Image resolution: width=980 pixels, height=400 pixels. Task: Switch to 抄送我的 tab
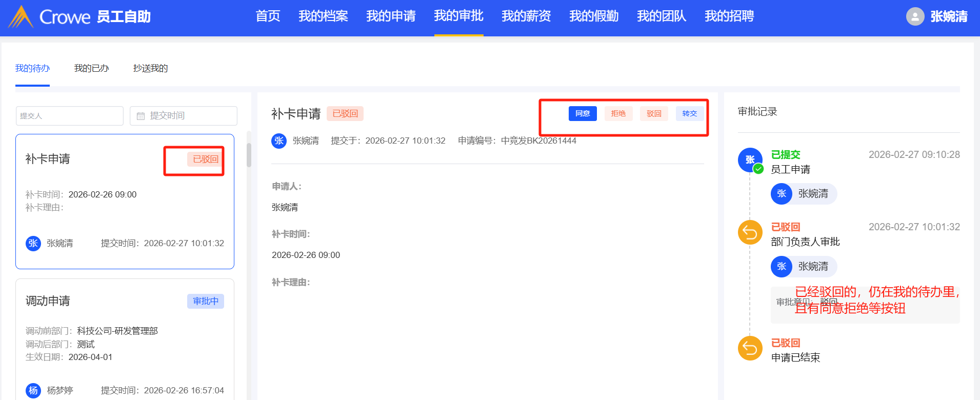(x=150, y=68)
